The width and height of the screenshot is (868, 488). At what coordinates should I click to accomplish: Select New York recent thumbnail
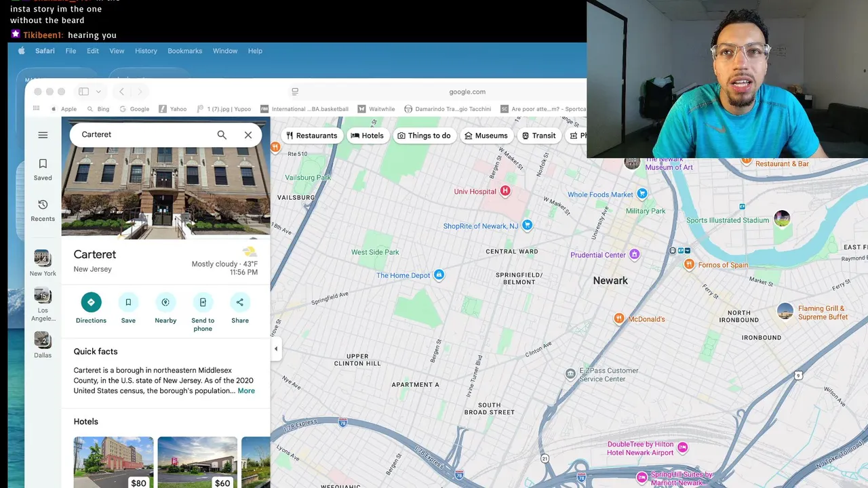(43, 263)
